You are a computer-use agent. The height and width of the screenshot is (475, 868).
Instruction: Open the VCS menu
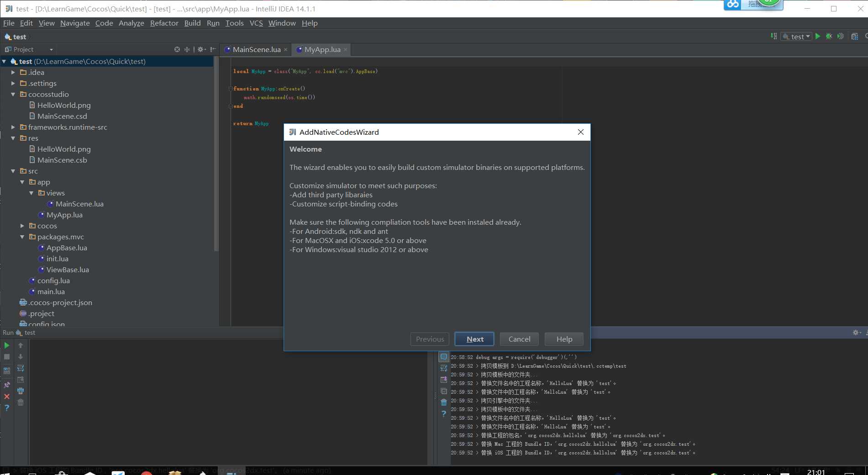point(256,23)
